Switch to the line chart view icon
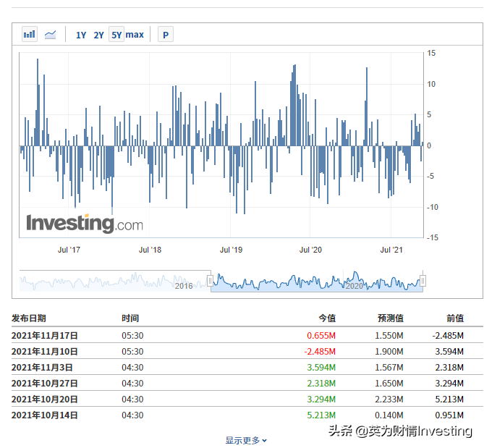The width and height of the screenshot is (484, 448). click(x=51, y=34)
